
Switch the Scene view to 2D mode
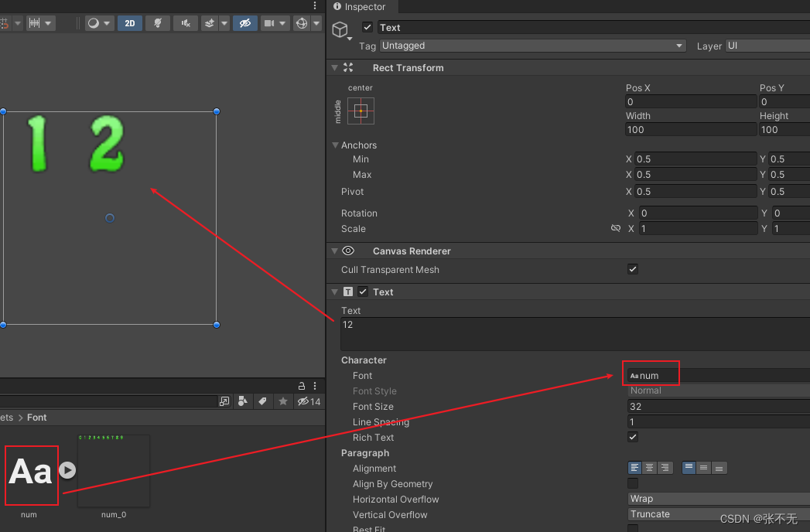click(x=129, y=23)
